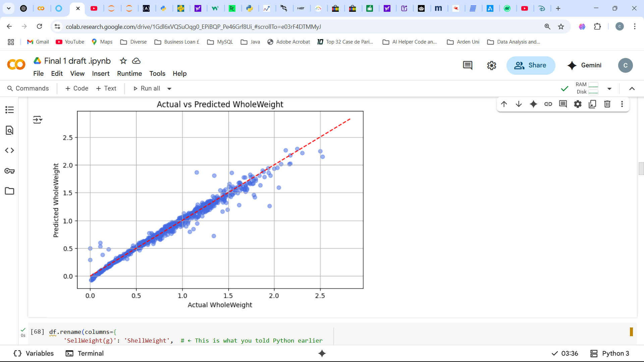Click the Chrome address bar URL
The width and height of the screenshot is (644, 362).
193,26
